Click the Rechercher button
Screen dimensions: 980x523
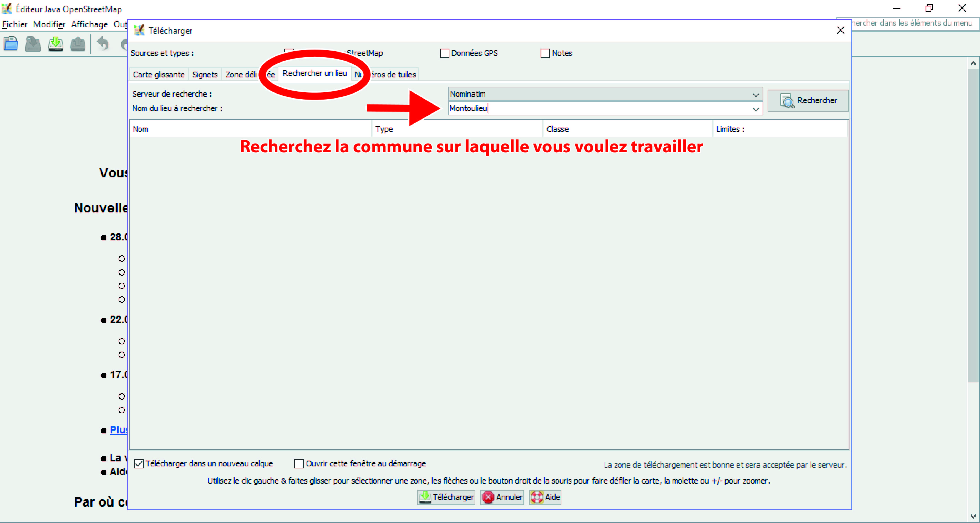[x=808, y=101]
